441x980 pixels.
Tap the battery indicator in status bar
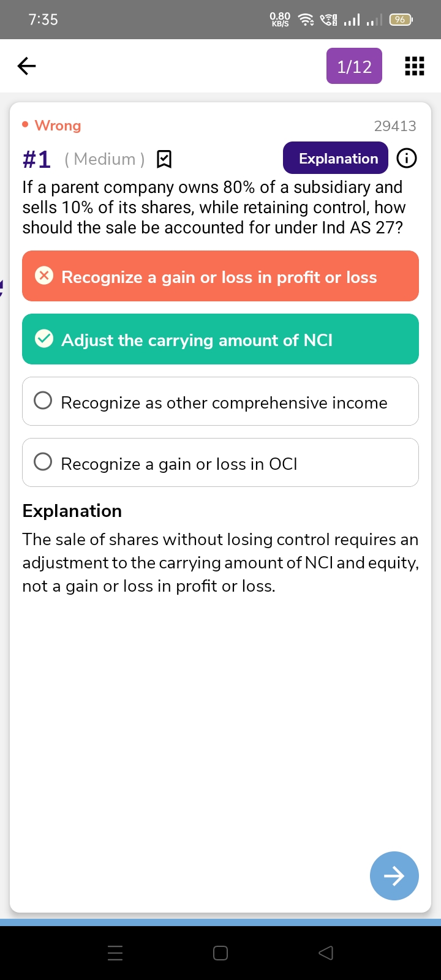[x=401, y=20]
